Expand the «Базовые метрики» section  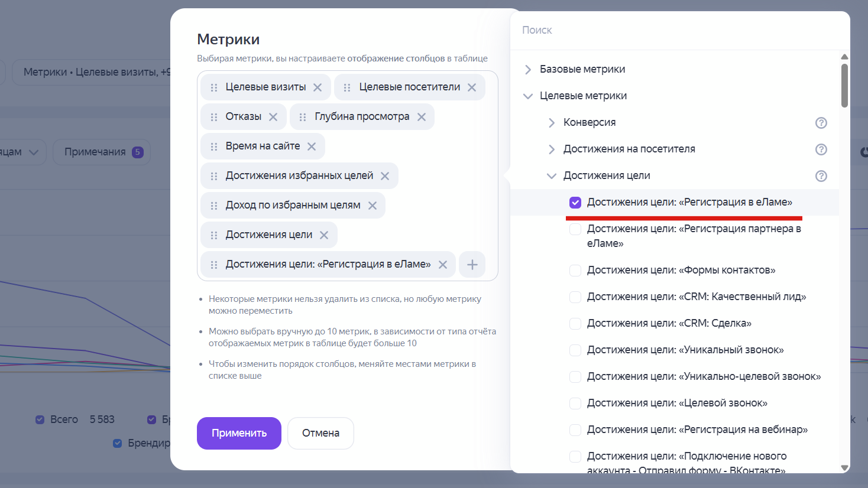527,69
